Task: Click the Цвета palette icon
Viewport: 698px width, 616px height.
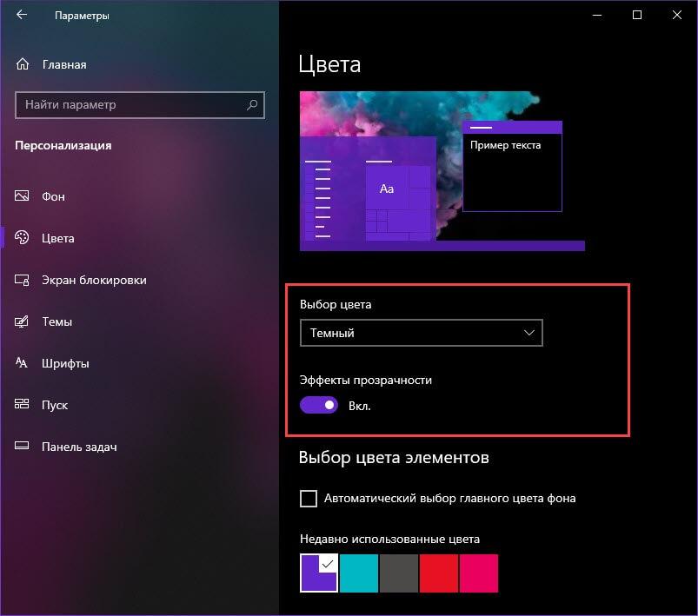Action: coord(22,238)
